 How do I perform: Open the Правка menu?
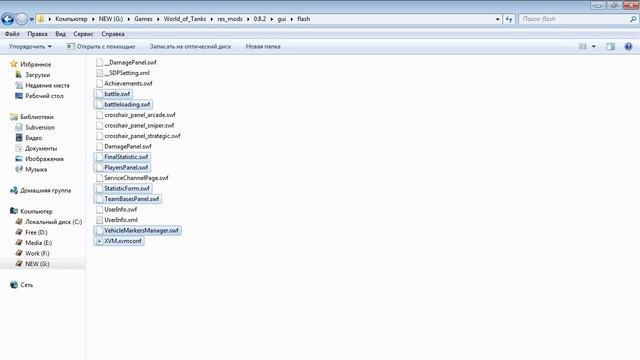point(37,34)
